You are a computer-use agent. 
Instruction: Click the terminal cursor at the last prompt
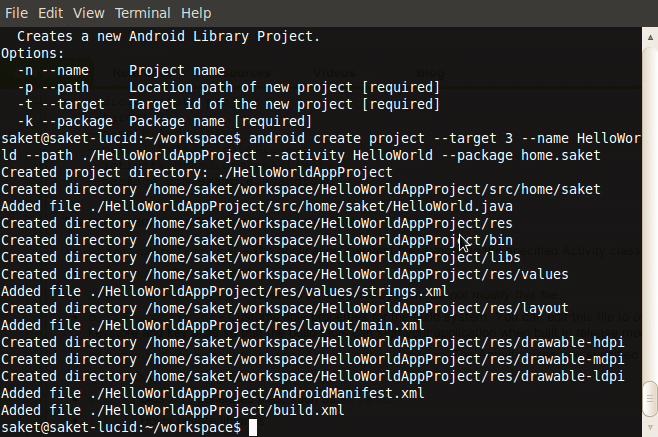point(254,427)
